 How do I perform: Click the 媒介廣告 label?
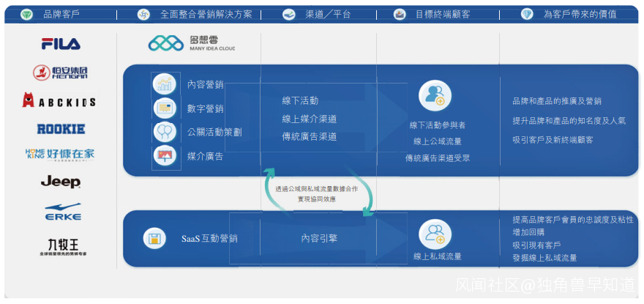pos(206,156)
